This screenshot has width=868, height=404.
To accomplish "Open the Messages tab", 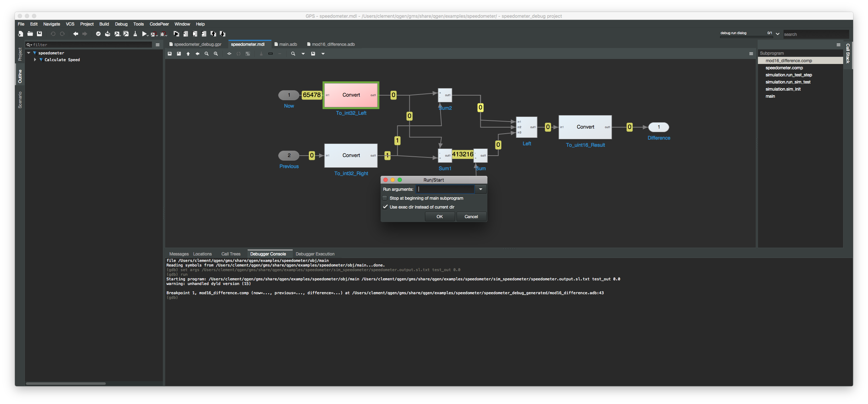I will 179,254.
